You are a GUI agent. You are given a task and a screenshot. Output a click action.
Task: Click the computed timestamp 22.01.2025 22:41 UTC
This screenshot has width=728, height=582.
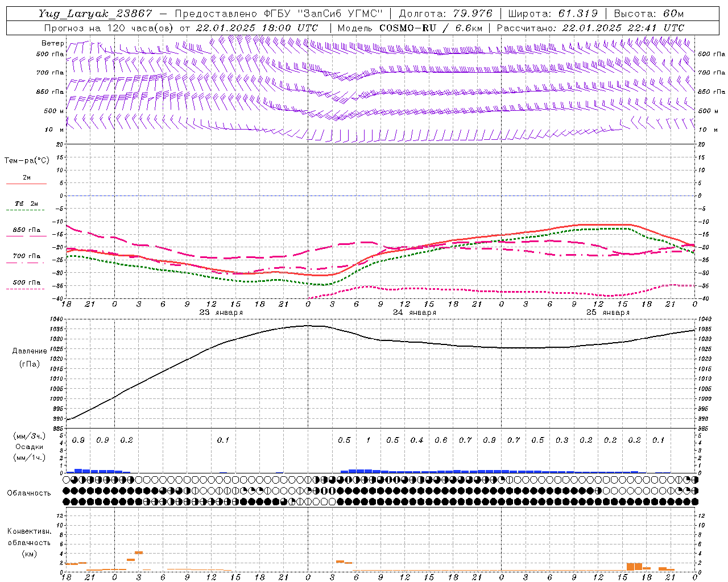click(623, 28)
